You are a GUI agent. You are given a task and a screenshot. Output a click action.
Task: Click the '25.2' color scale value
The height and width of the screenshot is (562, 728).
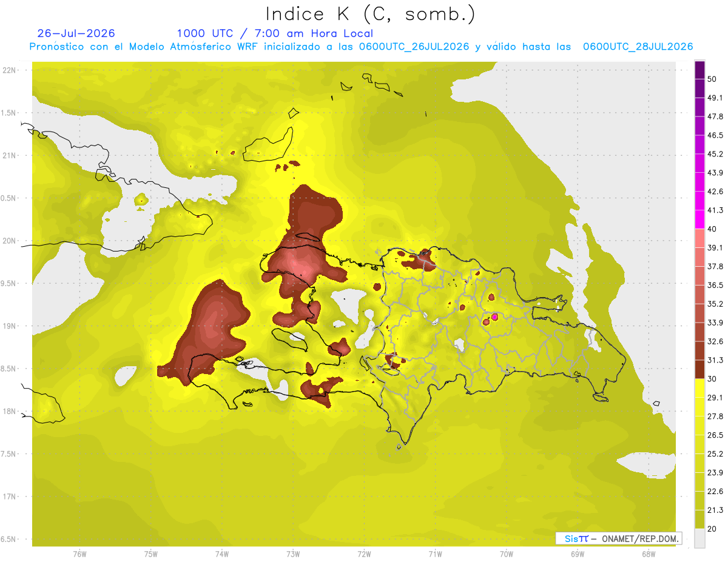(716, 454)
